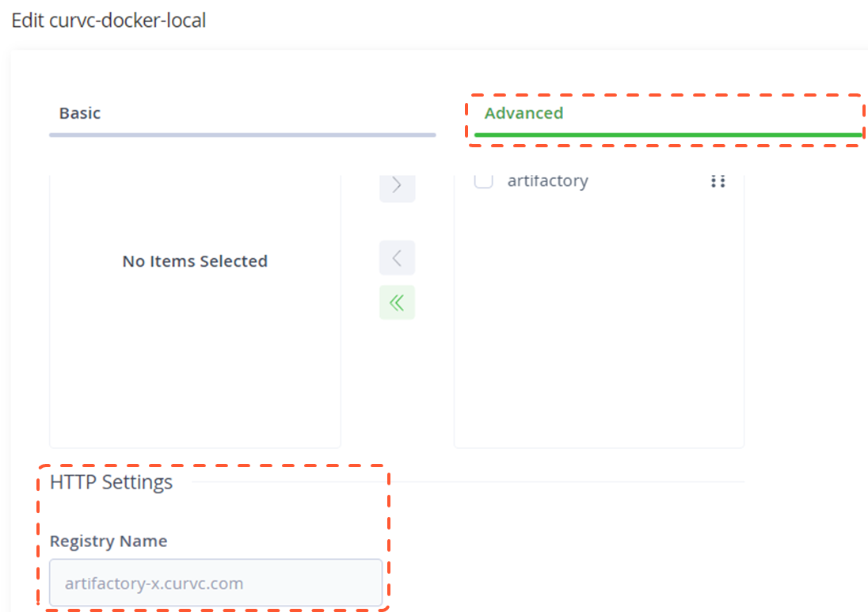This screenshot has width=868, height=612.
Task: Switch to the Basic tab
Action: [80, 113]
